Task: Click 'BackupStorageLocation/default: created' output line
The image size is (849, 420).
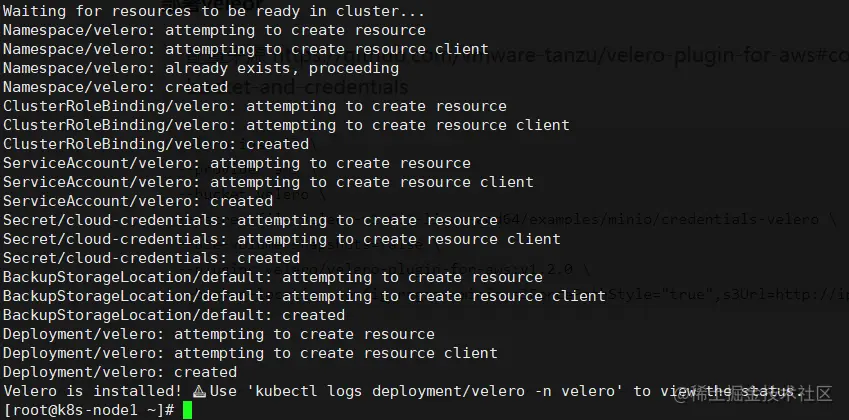Action: click(x=173, y=315)
